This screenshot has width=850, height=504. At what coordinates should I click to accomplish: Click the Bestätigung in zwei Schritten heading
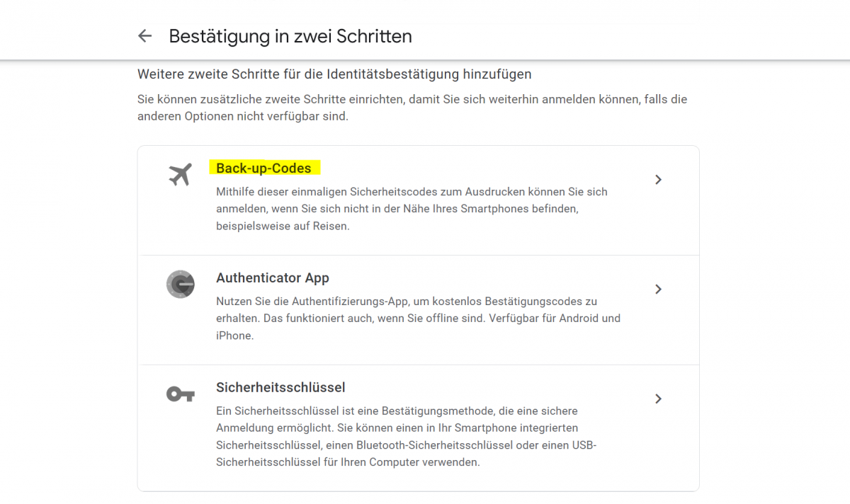click(x=290, y=36)
